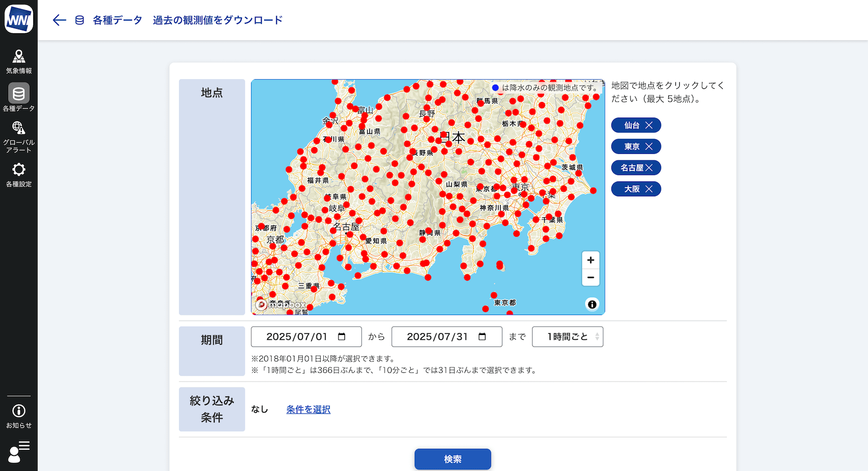
Task: Show map attribution info button
Action: pos(592,305)
